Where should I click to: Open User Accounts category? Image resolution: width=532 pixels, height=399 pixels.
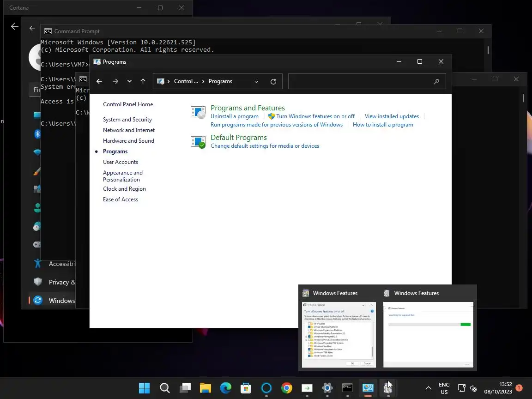[x=121, y=162]
